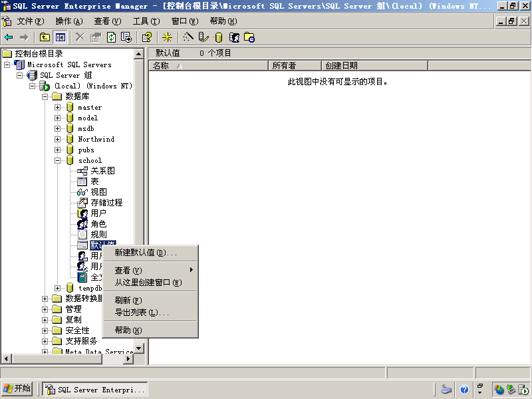Image resolution: width=532 pixels, height=399 pixels.
Task: Select the 规则 rules node
Action: (98, 235)
